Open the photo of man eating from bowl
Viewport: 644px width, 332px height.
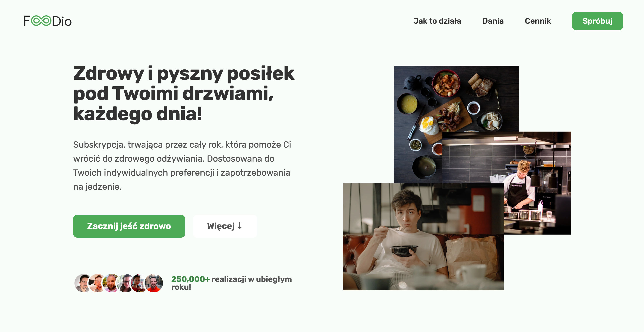[x=423, y=237]
